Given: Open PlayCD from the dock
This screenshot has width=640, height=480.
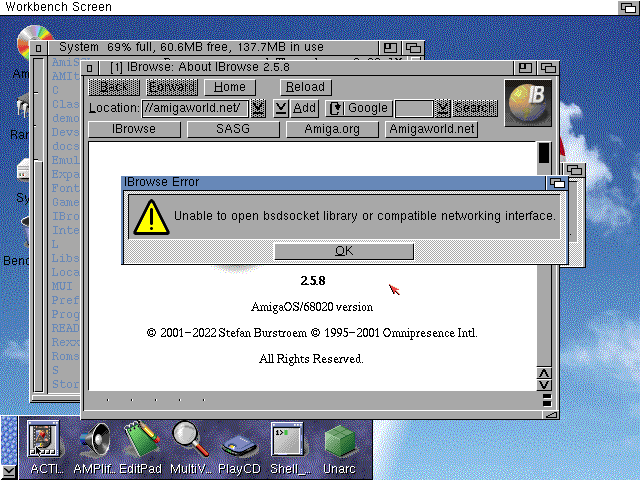Looking at the screenshot, I should (x=239, y=446).
